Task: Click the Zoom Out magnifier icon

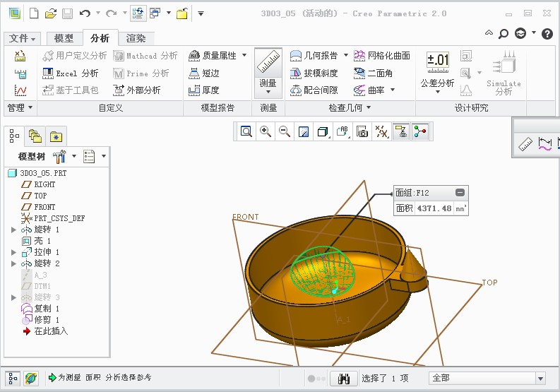Action: pyautogui.click(x=285, y=131)
